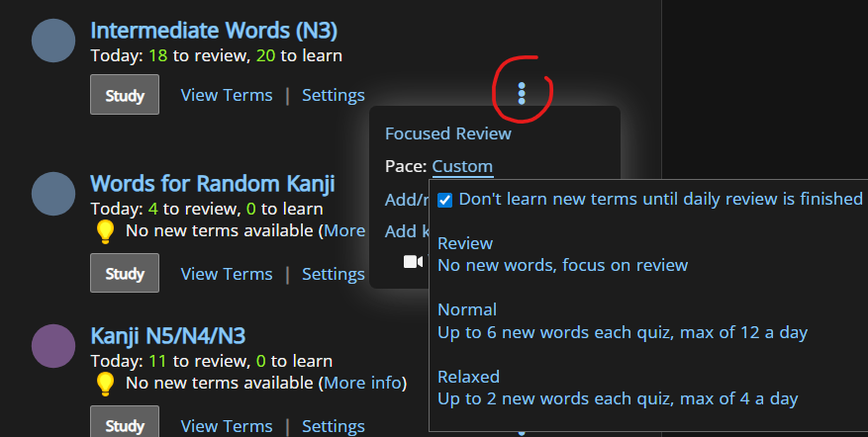Open View Terms for Intermediate Words (N3)
Screen dimensions: 868x437
click(x=226, y=95)
